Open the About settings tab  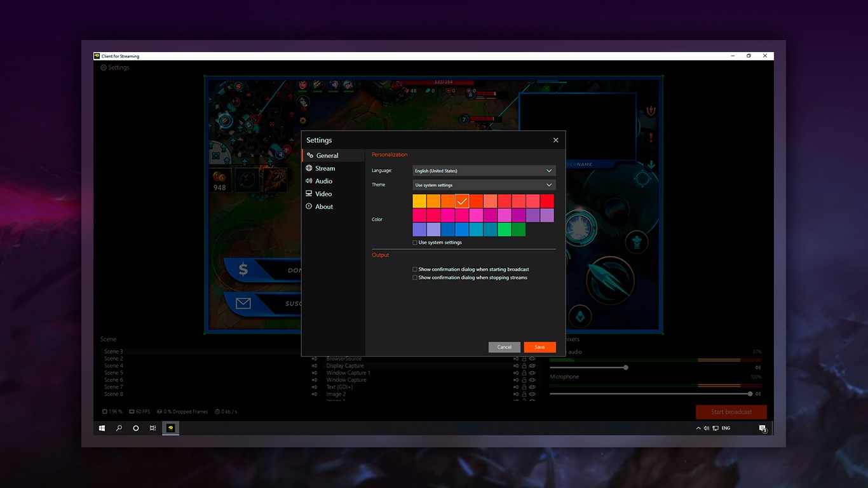(x=333, y=207)
